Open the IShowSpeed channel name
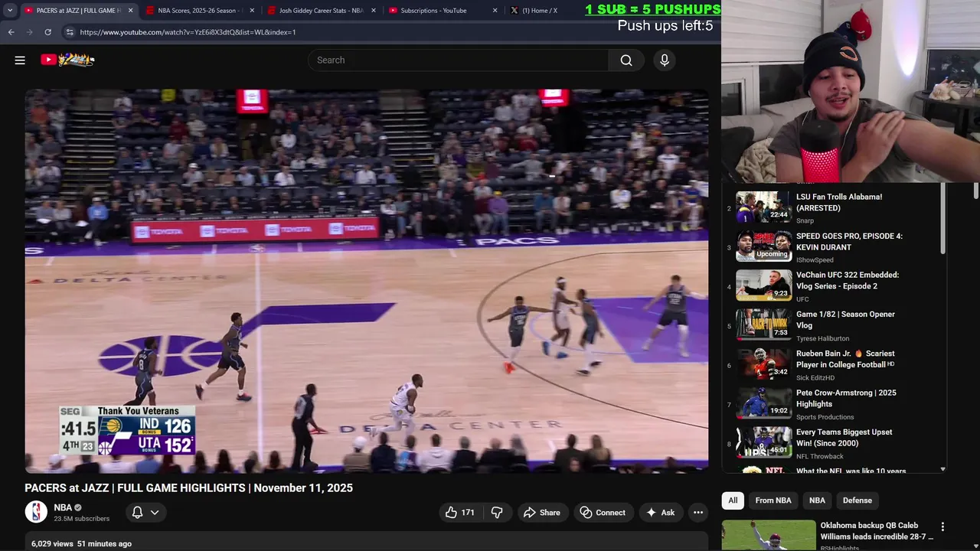Viewport: 980px width, 551px height. tap(815, 260)
